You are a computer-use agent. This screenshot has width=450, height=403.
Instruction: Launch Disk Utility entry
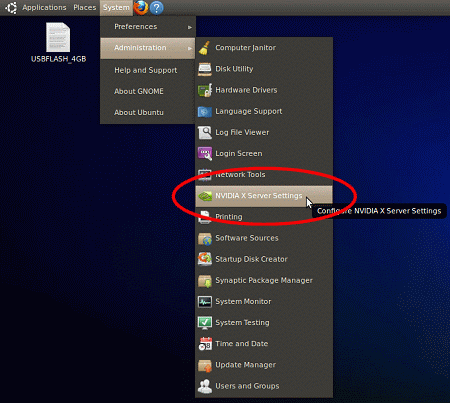click(x=264, y=69)
